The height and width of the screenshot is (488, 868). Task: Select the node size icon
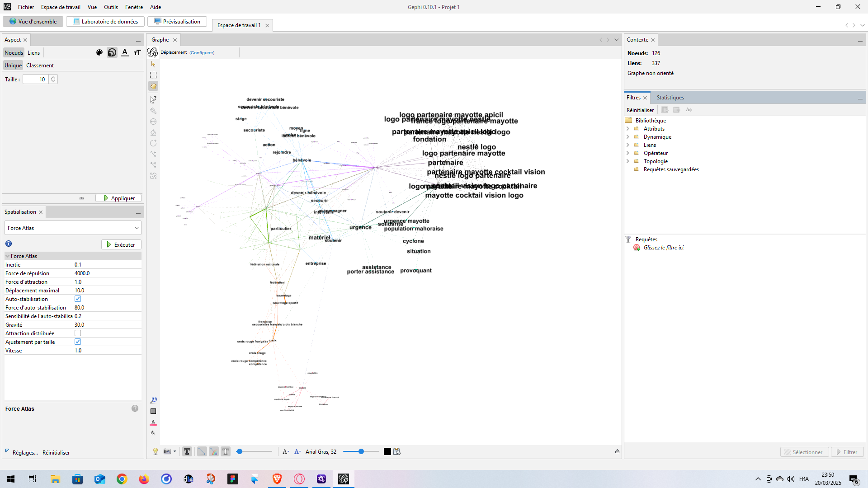coord(112,52)
